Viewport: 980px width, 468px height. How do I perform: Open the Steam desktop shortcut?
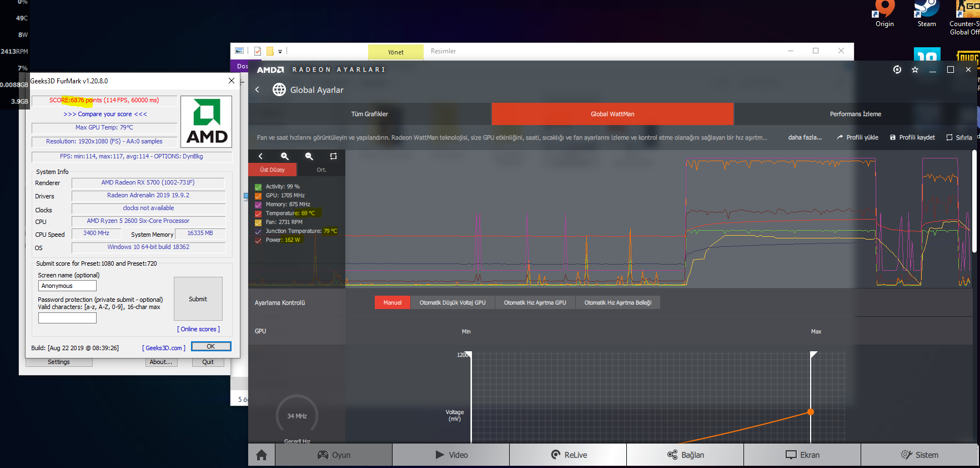click(x=927, y=14)
